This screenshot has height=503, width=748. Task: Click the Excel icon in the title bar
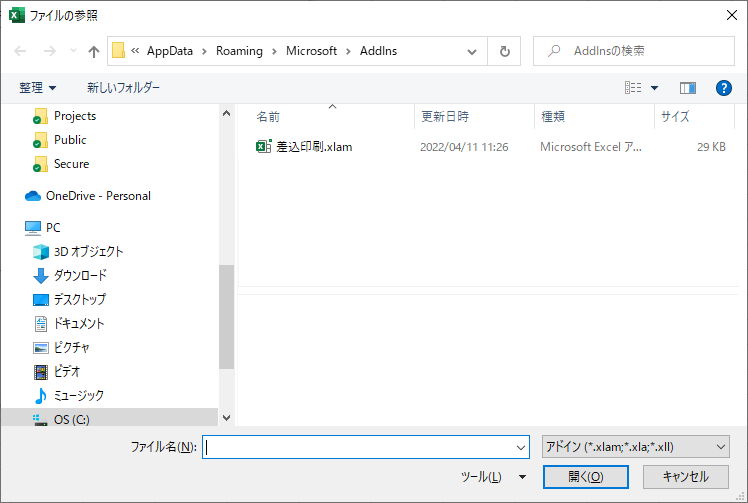(17, 15)
